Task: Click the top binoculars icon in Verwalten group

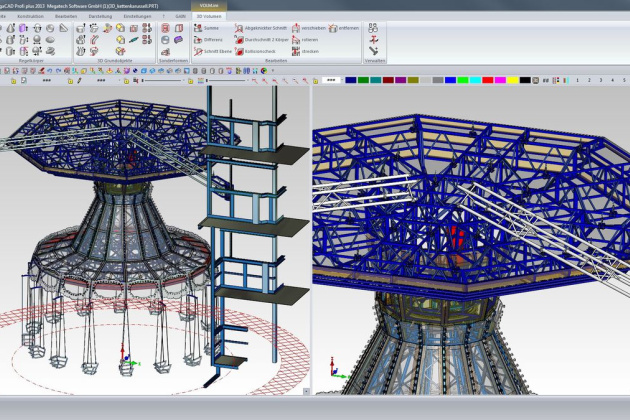Action: coord(372,27)
